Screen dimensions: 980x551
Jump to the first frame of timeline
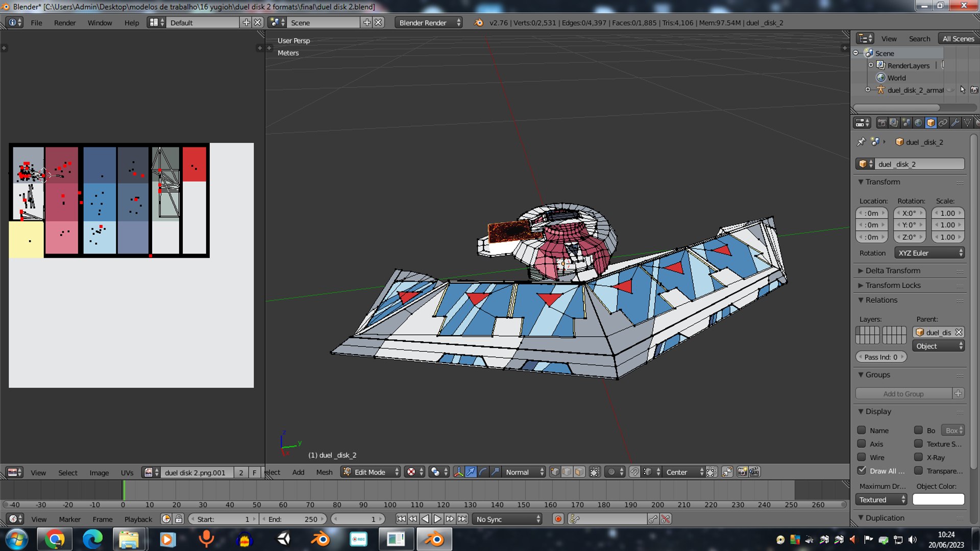click(x=401, y=519)
